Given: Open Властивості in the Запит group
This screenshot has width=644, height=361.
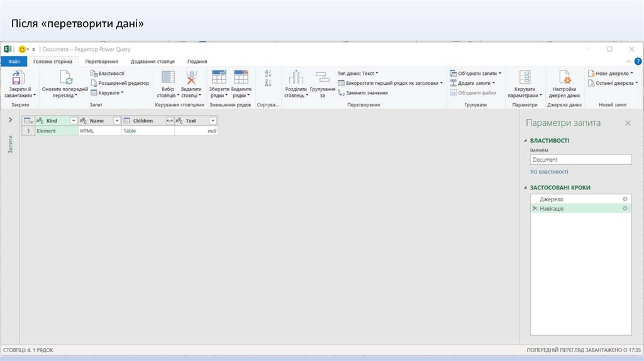Looking at the screenshot, I should [x=107, y=73].
